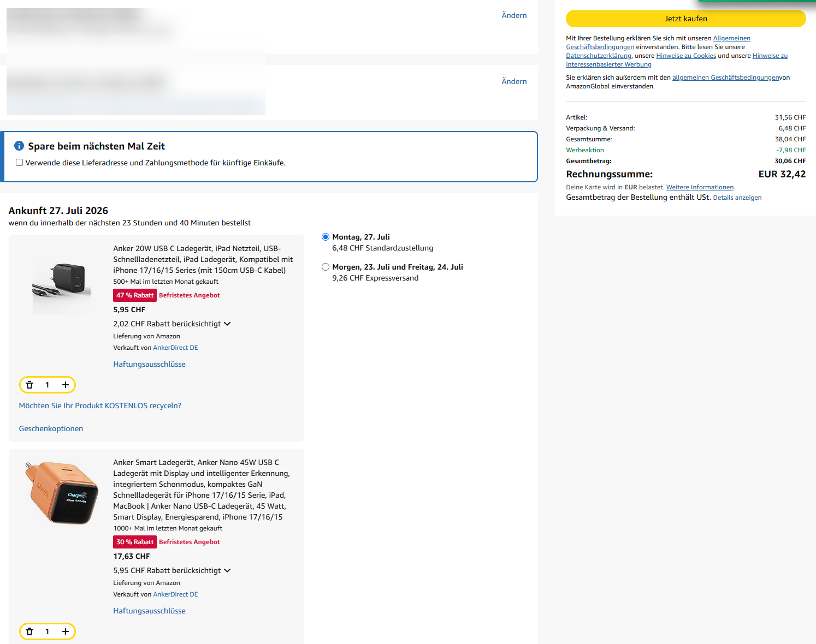Screen dimensions: 816x644
Task: Click the Rechnungssumme EUR 32,42 amount
Action: pos(782,174)
